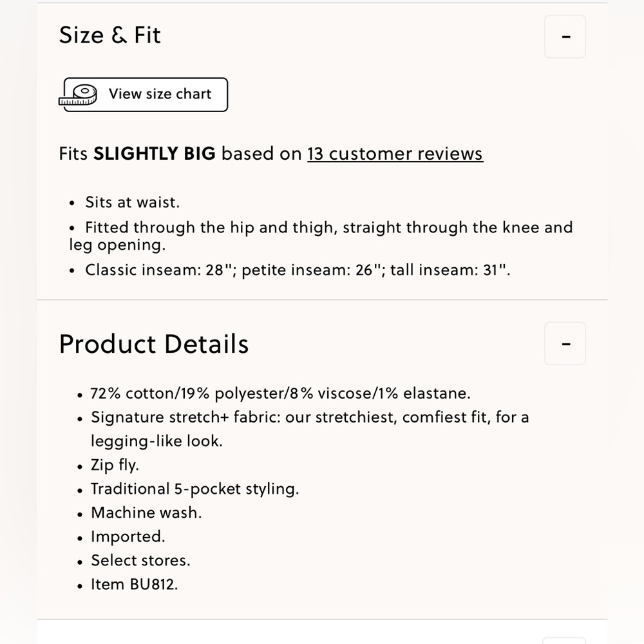Collapse the Product Details section

coord(565,343)
